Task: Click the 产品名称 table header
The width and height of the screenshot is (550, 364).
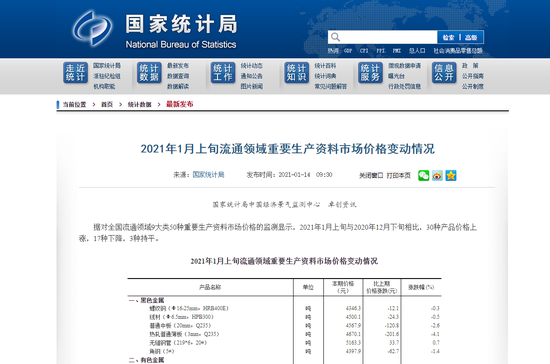Action: pyautogui.click(x=210, y=287)
